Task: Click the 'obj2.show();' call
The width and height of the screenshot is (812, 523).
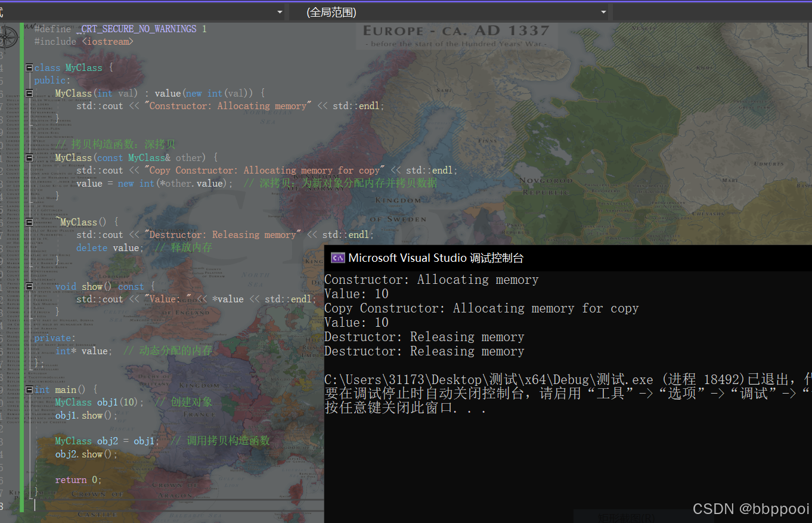Action: click(87, 454)
